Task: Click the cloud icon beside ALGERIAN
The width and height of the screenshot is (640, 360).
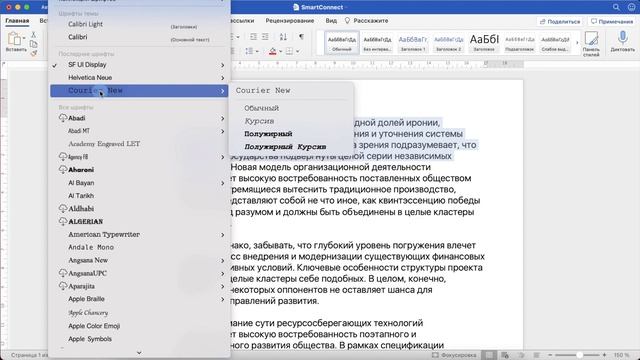Action: 62,221
